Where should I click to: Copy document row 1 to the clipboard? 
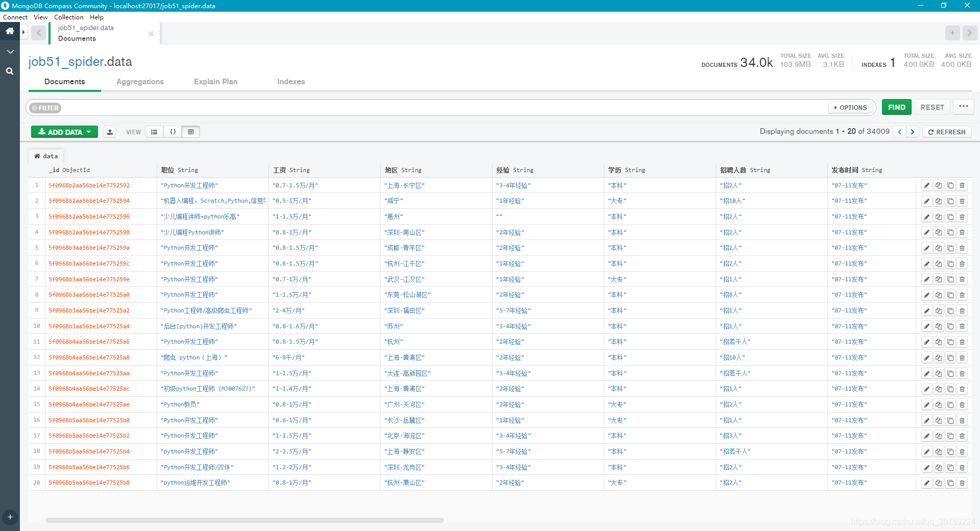(x=939, y=185)
